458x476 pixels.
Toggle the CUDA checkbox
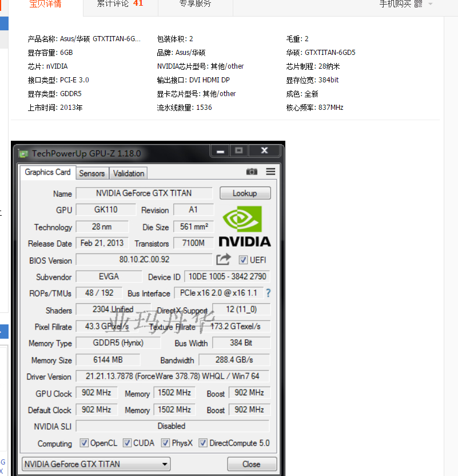(x=127, y=443)
